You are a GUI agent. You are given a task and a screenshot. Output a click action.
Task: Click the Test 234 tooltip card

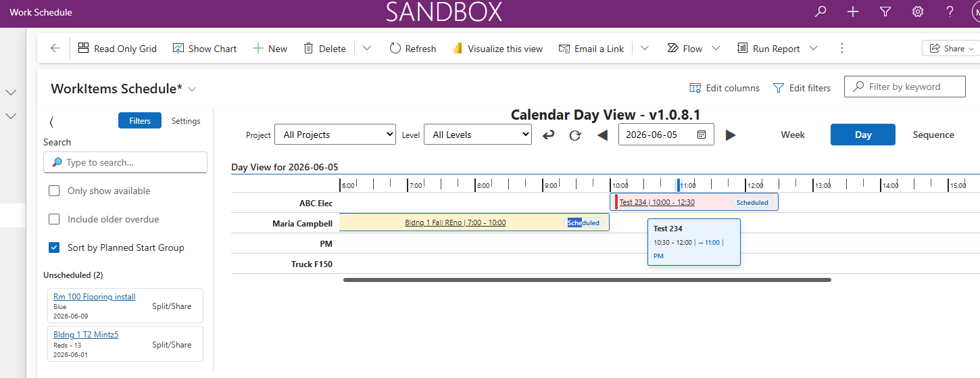coord(694,241)
